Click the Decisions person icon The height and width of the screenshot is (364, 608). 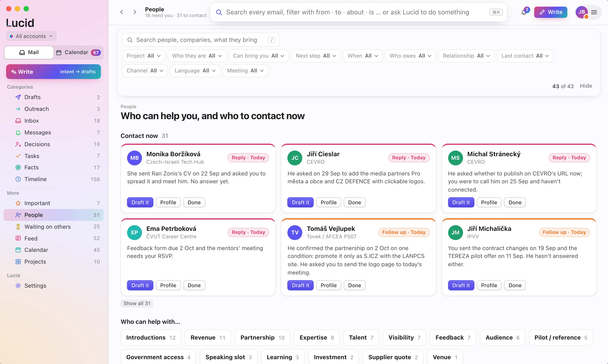point(18,144)
